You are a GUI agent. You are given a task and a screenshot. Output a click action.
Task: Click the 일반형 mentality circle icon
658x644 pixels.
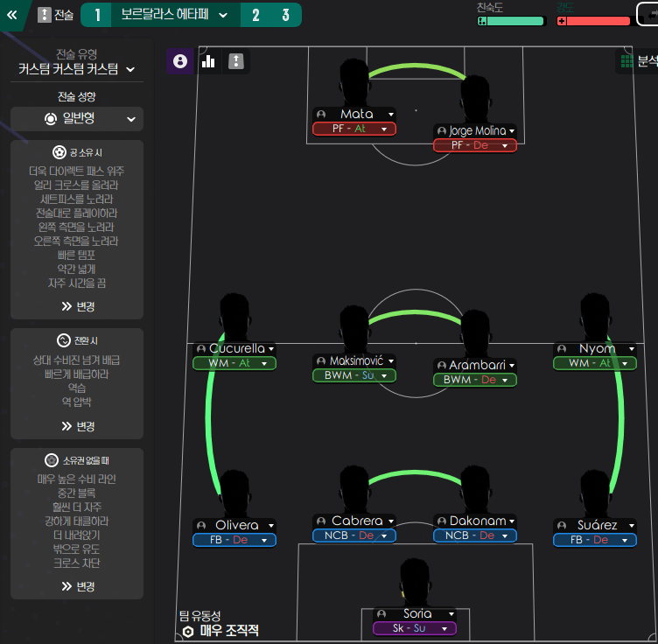tap(51, 119)
